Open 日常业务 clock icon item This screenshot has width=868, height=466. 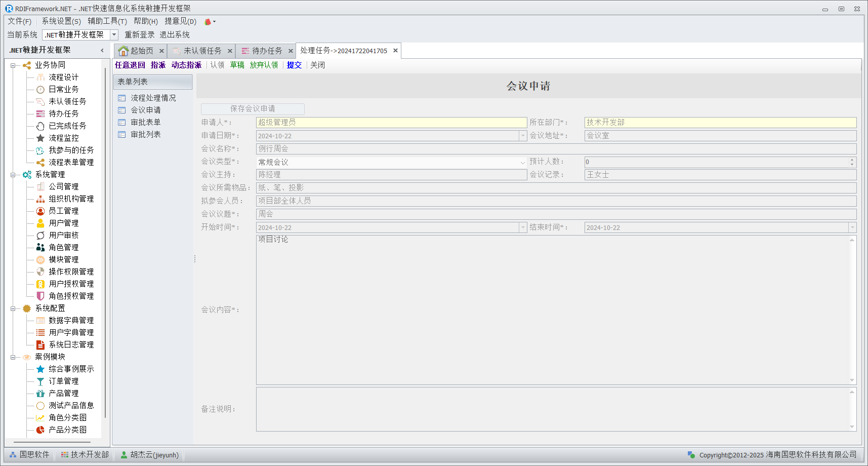40,90
